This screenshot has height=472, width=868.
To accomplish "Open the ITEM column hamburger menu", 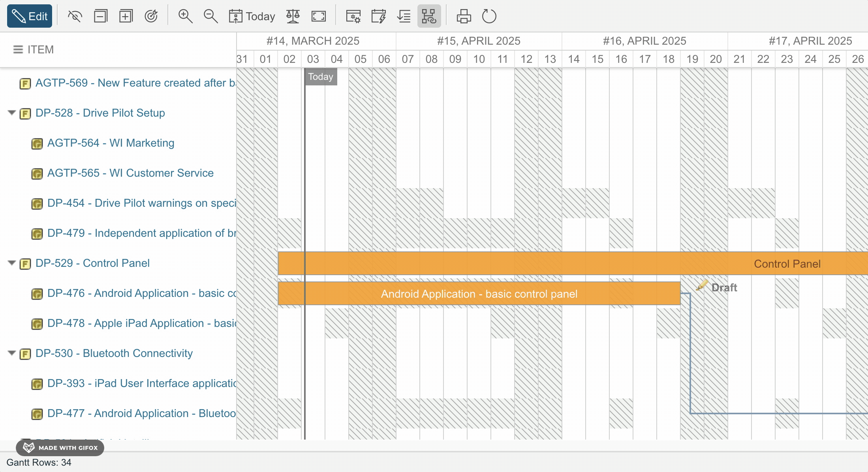I will click(x=18, y=50).
